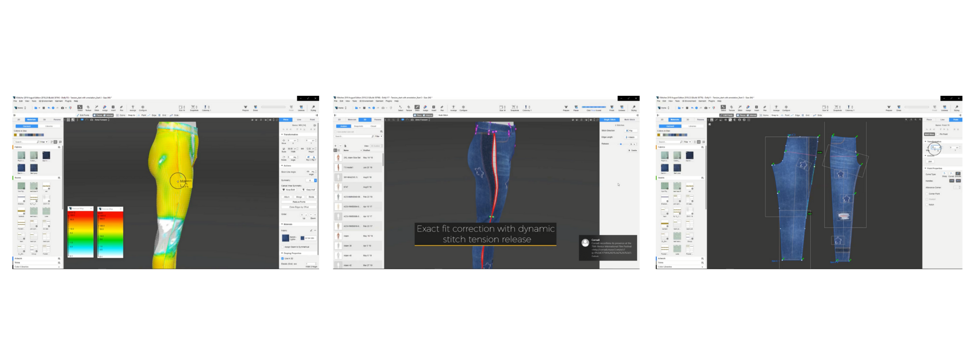Open the Home workspace dropdown in left window
The height and width of the screenshot is (345, 980).
pos(20,108)
